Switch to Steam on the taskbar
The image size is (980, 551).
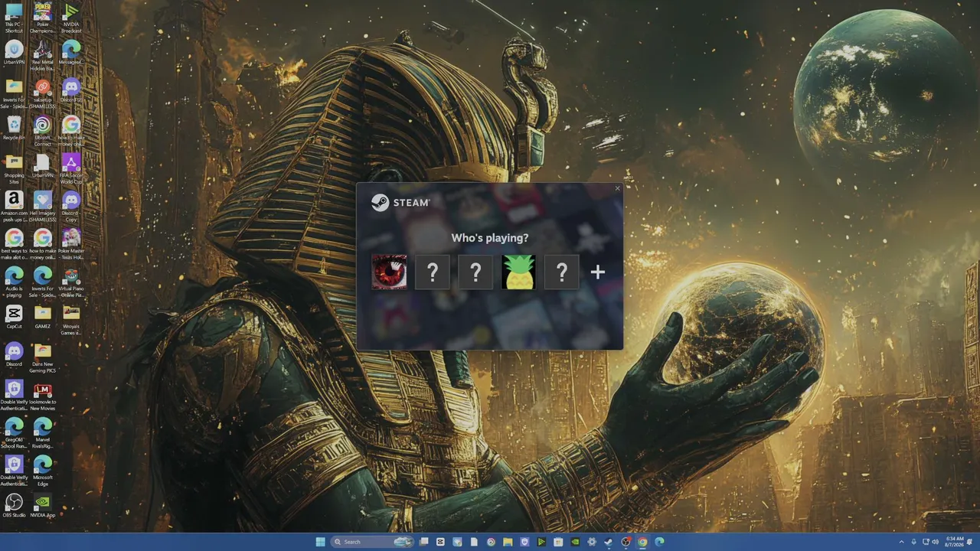608,542
